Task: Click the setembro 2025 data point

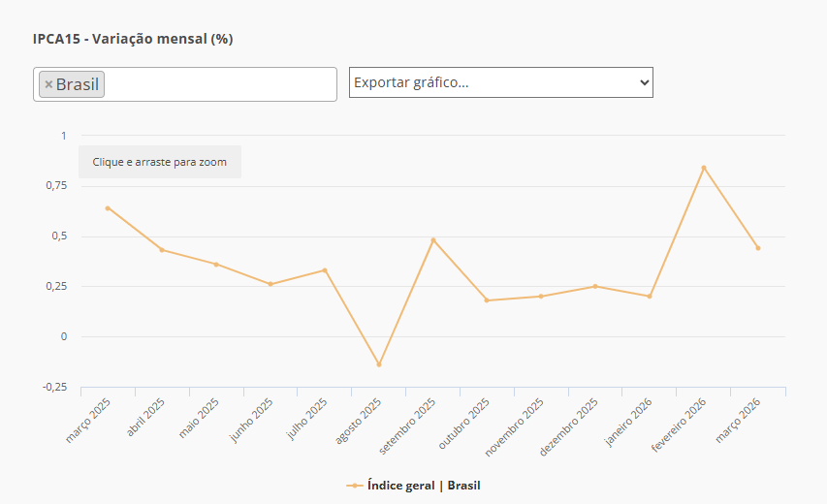Action: point(433,239)
